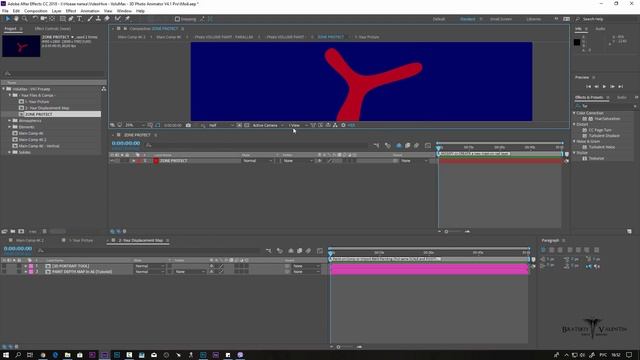This screenshot has height=360, width=640.
Task: Toggle the transparency grid button
Action: point(246,125)
